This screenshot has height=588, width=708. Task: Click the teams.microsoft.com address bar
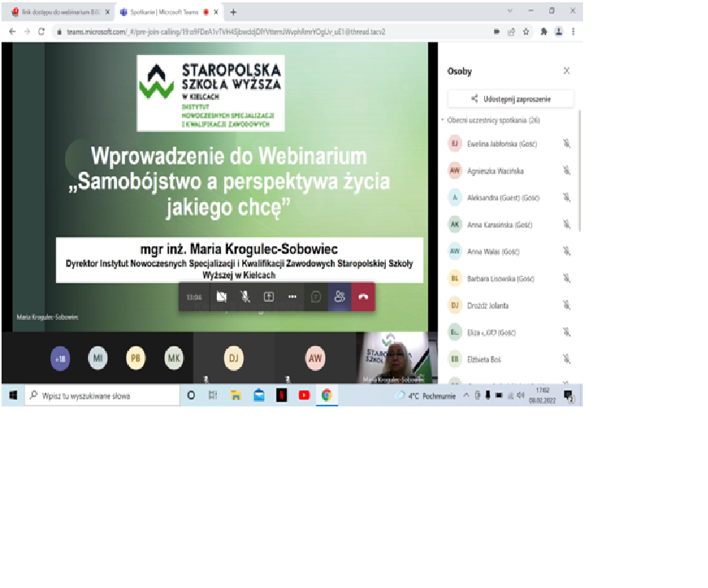point(226,31)
